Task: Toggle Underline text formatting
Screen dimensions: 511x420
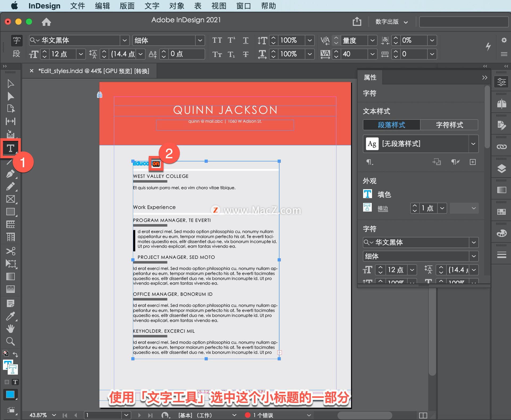Action: 245,40
